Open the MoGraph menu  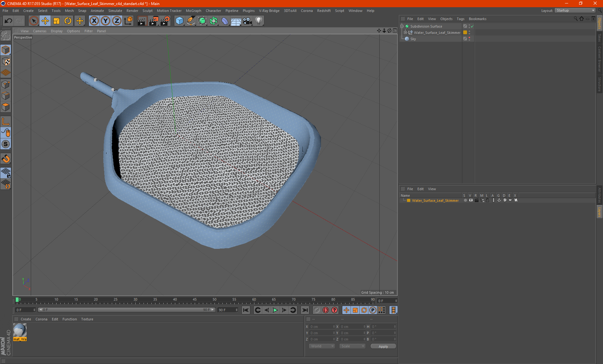[193, 11]
